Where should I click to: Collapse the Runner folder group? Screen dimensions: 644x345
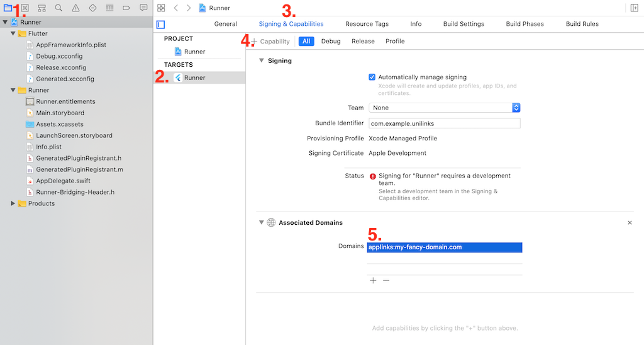pos(13,90)
